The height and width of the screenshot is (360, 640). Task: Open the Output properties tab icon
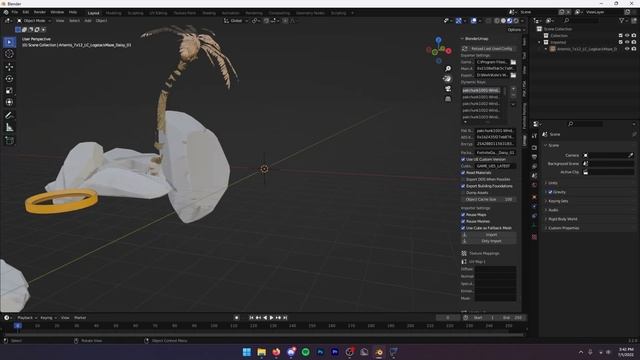click(534, 157)
